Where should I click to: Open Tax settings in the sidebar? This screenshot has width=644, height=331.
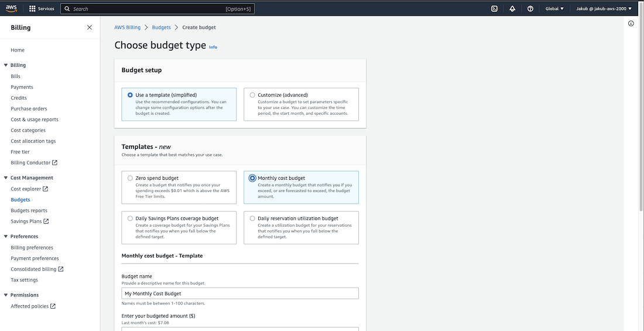pos(24,280)
